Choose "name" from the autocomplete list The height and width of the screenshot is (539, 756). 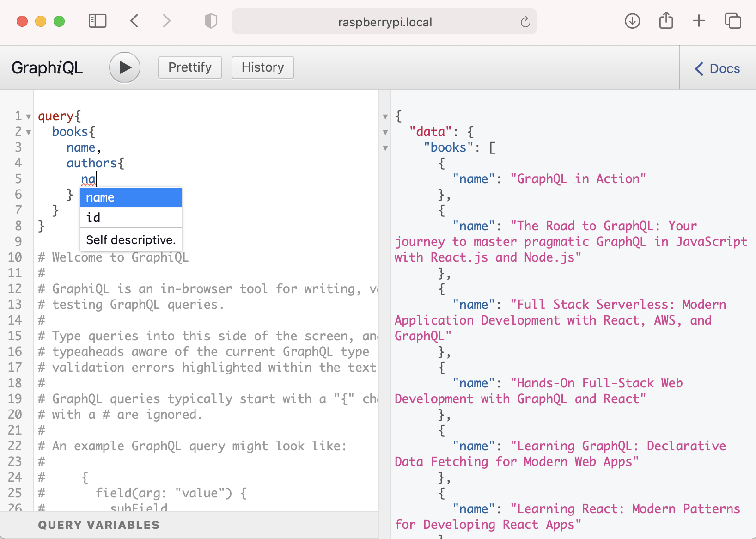pyautogui.click(x=131, y=197)
